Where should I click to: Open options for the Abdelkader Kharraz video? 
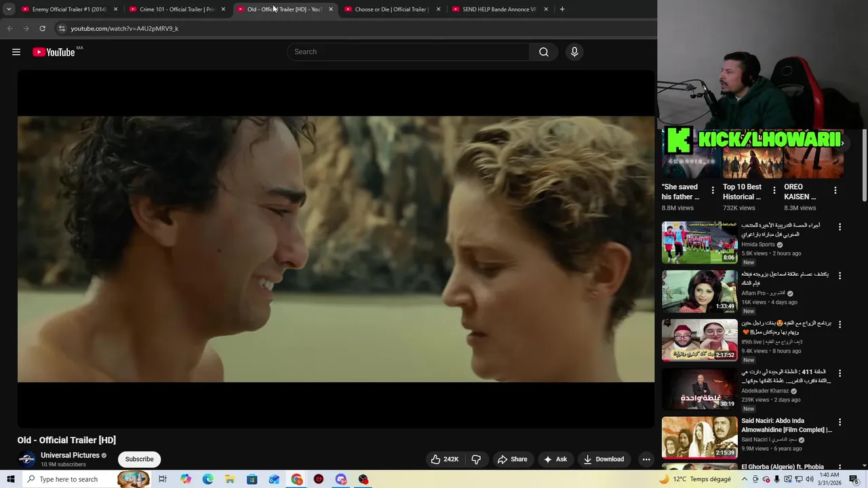(x=840, y=373)
